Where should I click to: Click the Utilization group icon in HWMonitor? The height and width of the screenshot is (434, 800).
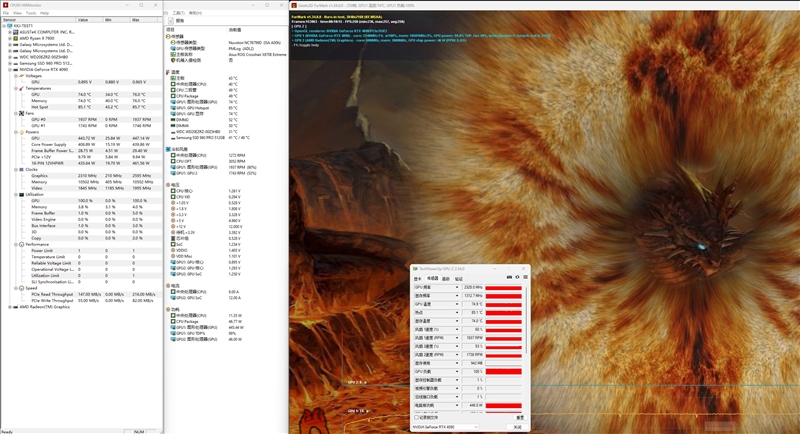pos(21,194)
